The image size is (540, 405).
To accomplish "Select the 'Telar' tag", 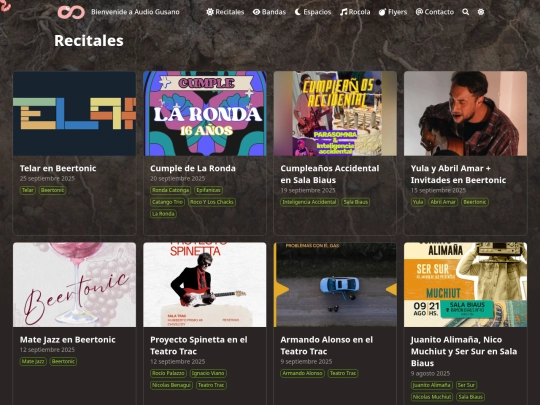I will point(28,190).
